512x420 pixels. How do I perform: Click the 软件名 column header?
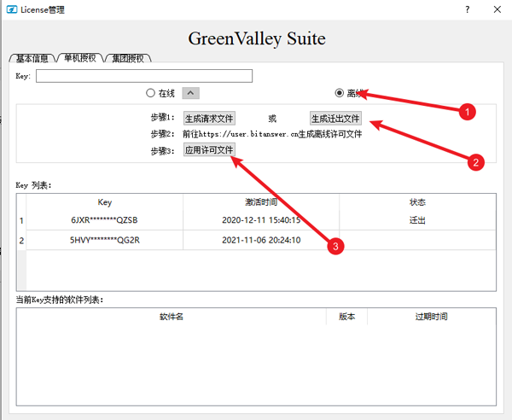[x=172, y=317]
